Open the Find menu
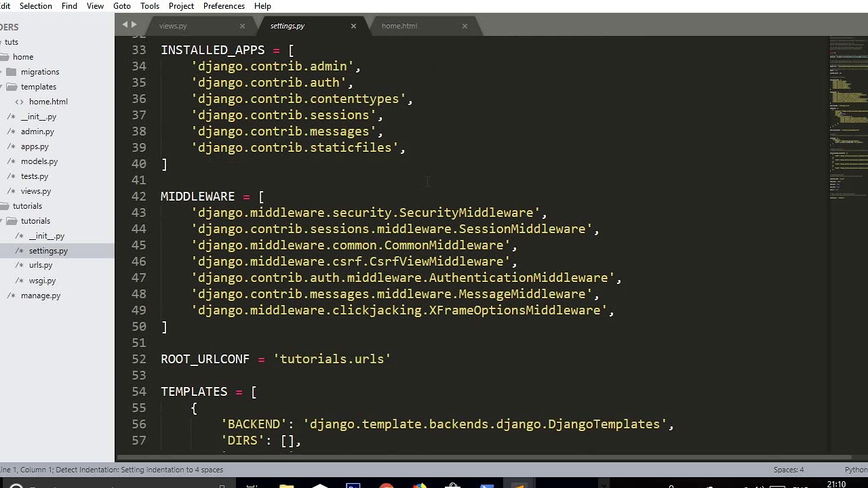Viewport: 868px width, 488px height. (69, 6)
